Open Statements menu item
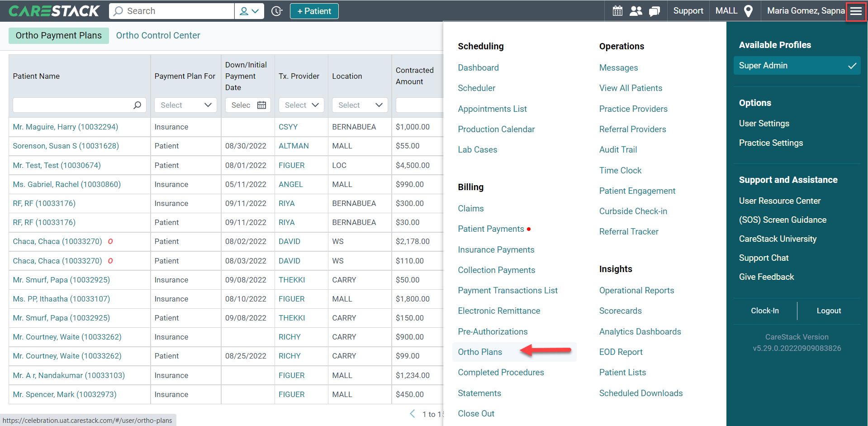Image resolution: width=868 pixels, height=426 pixels. [479, 393]
